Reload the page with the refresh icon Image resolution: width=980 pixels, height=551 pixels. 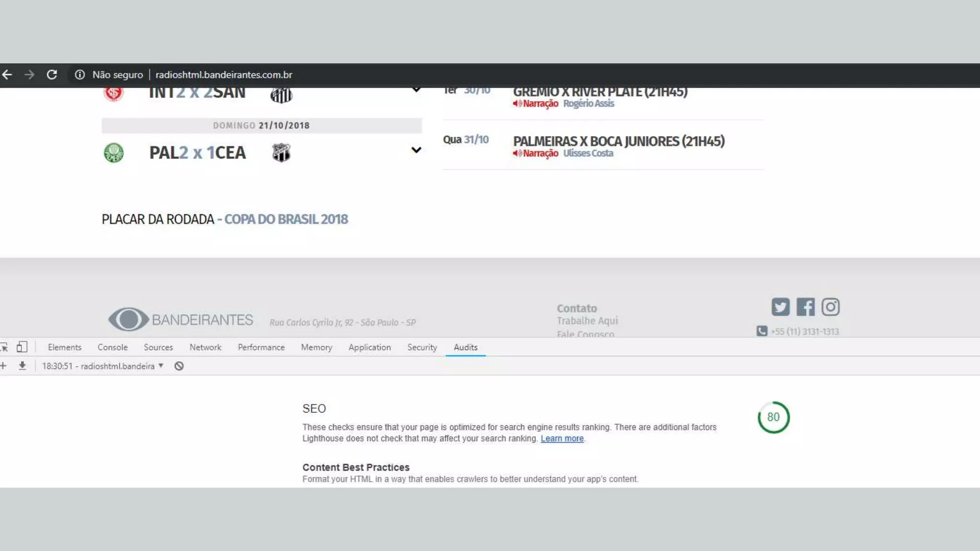coord(52,75)
